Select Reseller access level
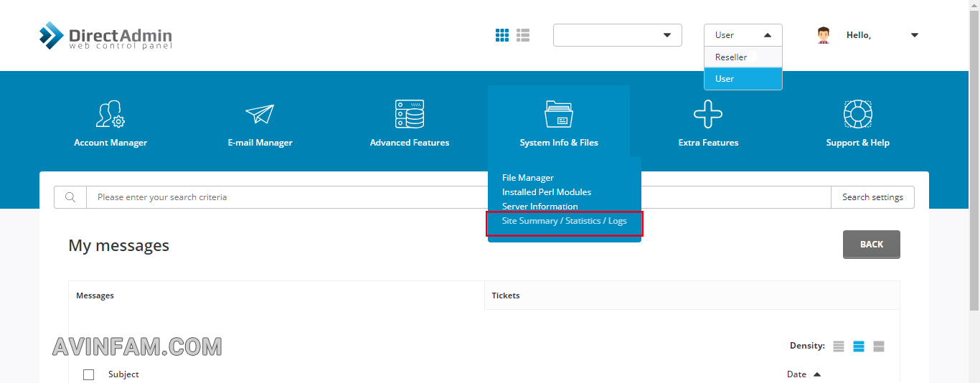The image size is (980, 383). [743, 57]
